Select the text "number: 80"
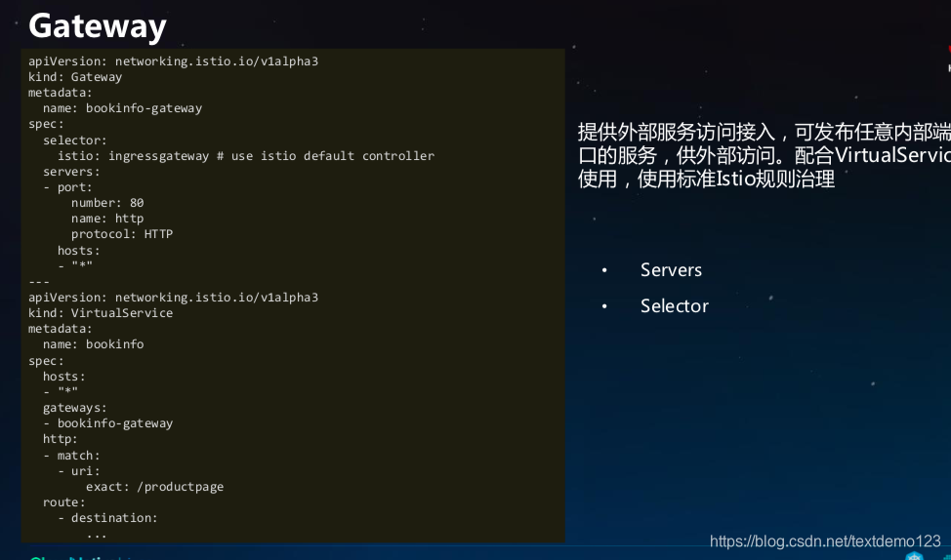Screen dimensions: 951x560 coord(107,203)
